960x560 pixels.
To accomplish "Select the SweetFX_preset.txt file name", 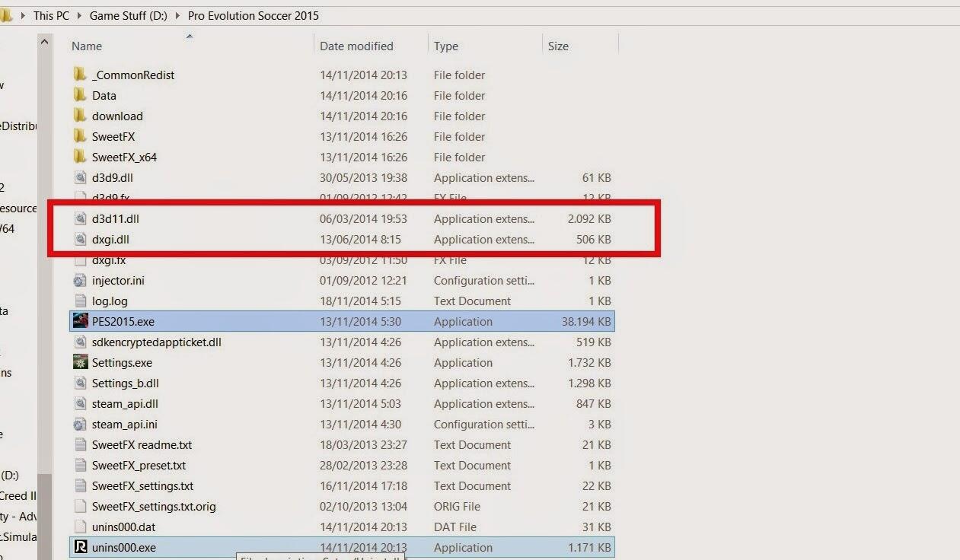I will click(139, 465).
